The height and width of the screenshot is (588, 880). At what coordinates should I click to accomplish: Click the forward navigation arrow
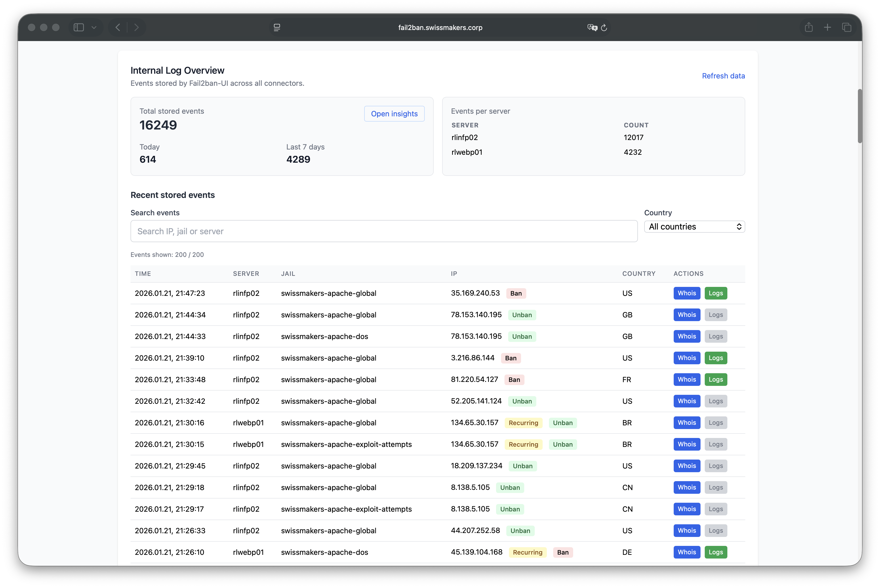[x=137, y=27]
